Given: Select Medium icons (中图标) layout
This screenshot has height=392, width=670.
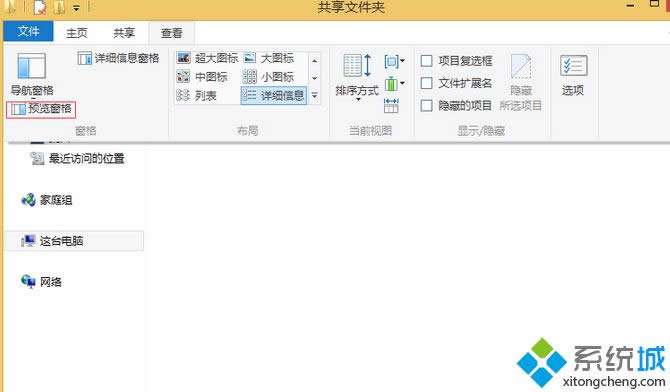Looking at the screenshot, I should pyautogui.click(x=202, y=77).
